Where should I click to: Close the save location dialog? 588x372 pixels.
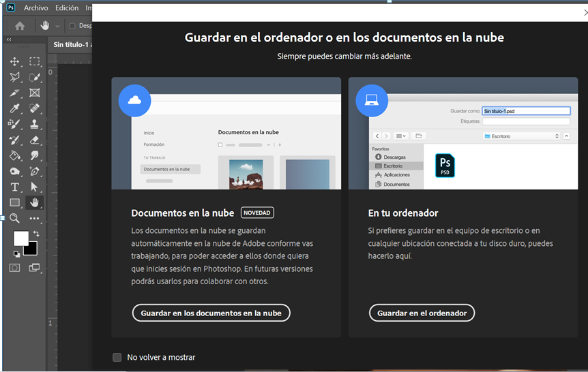(585, 13)
